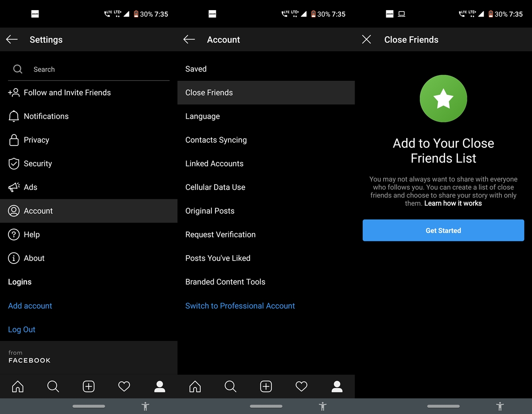The width and height of the screenshot is (532, 414).
Task: Open Original Posts option
Action: 266,211
